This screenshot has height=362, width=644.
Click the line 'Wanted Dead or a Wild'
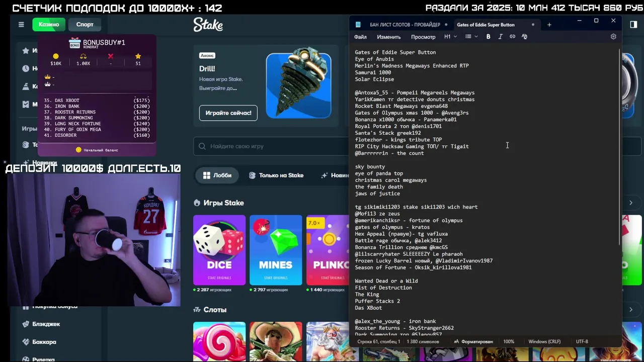pos(386,281)
